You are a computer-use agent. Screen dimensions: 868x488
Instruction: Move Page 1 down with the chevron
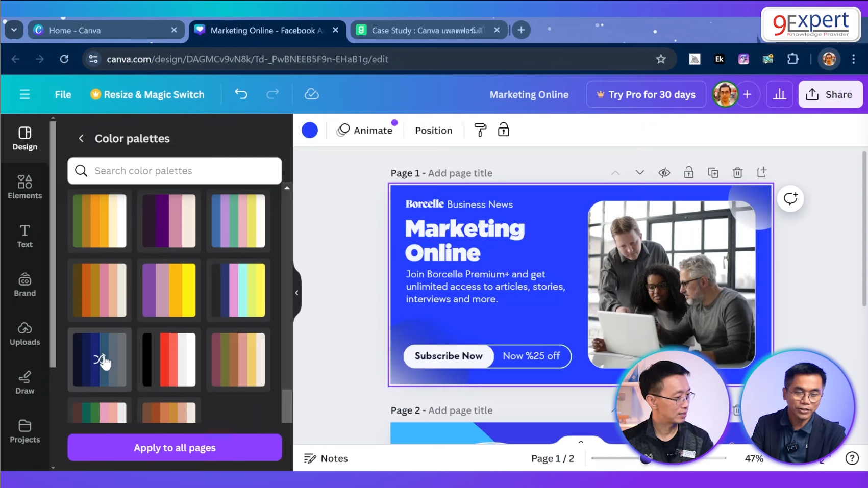(639, 173)
